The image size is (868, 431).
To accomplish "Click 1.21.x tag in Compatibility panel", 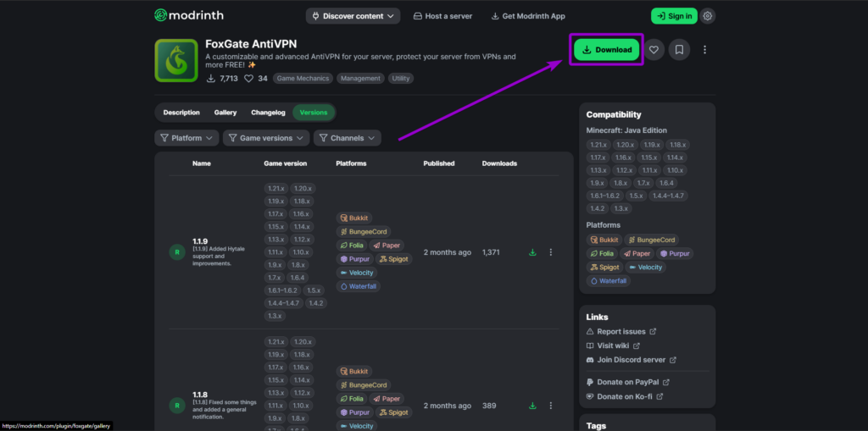I will pyautogui.click(x=598, y=145).
